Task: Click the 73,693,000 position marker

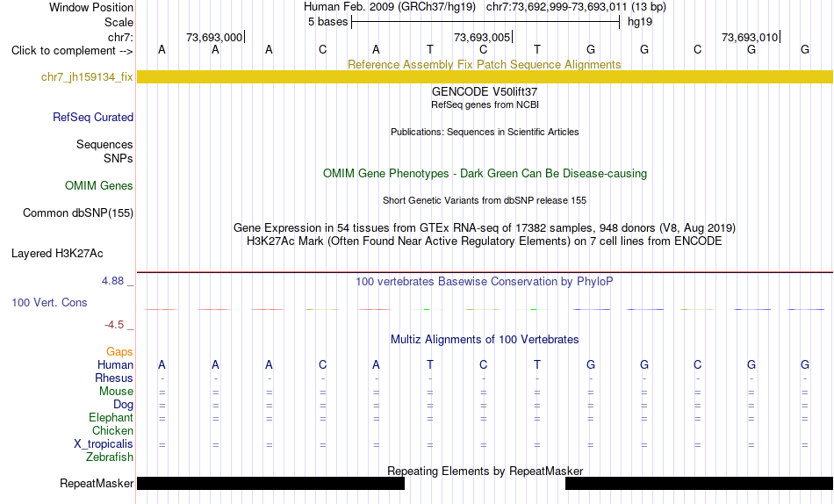Action: [x=215, y=37]
